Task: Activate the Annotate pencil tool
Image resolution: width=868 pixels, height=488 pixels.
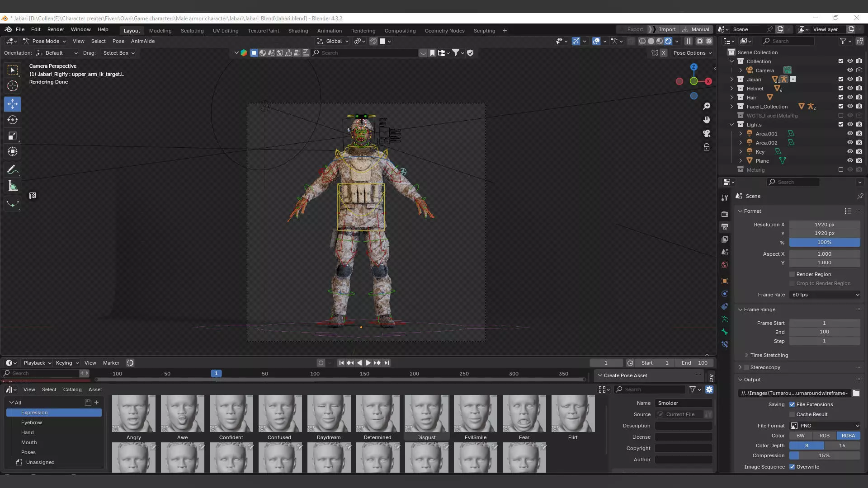Action: pos(13,170)
